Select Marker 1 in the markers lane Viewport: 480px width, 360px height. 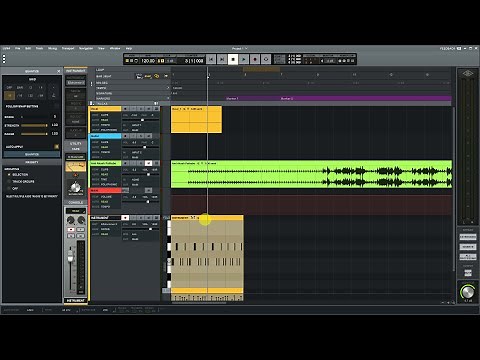(232, 99)
